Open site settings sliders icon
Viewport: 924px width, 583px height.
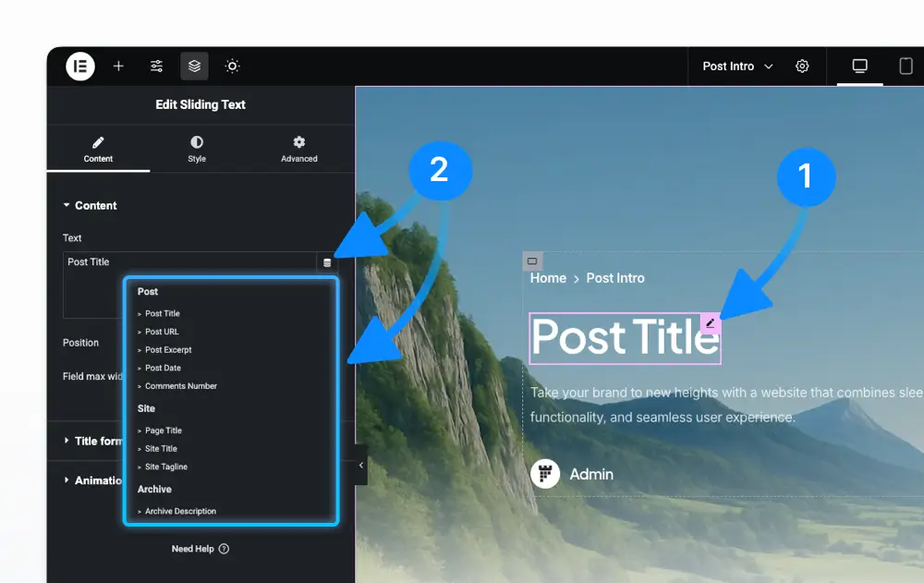click(x=156, y=66)
